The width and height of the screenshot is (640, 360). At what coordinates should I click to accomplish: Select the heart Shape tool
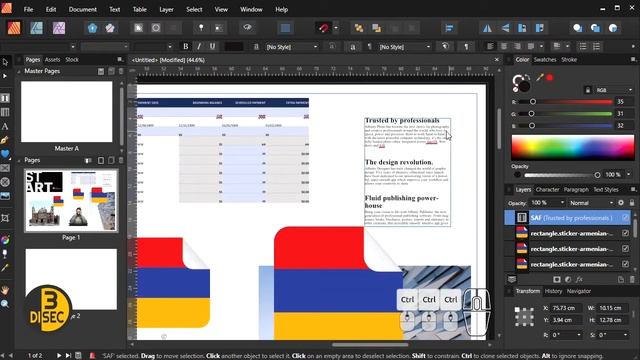(x=5, y=154)
